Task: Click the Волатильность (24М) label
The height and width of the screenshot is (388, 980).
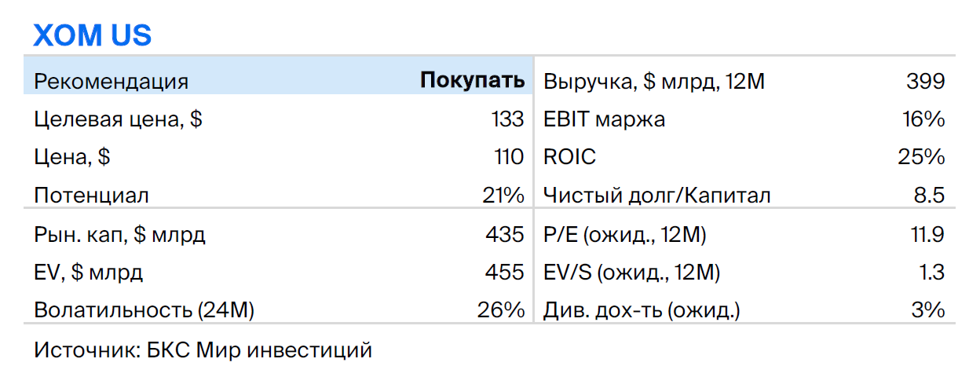Action: pyautogui.click(x=144, y=311)
